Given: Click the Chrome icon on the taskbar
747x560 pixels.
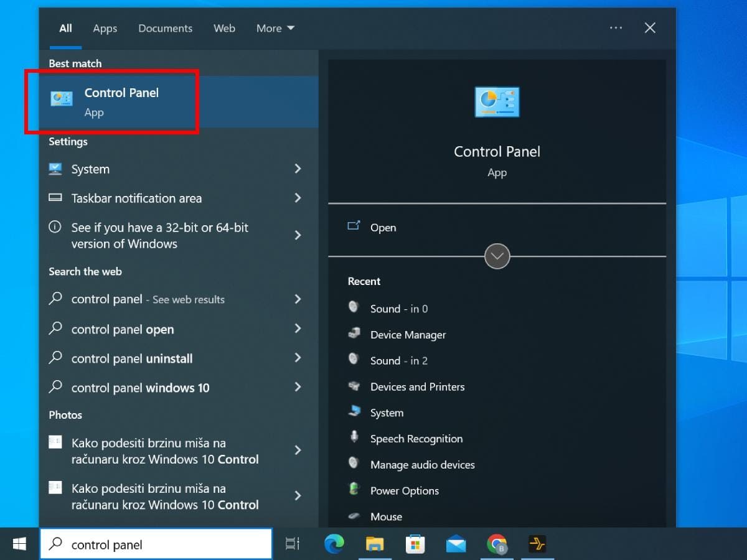Looking at the screenshot, I should tap(497, 544).
